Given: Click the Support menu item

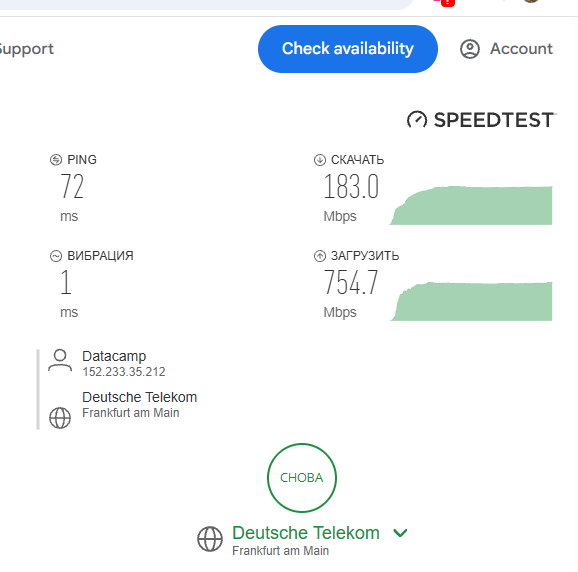Looking at the screenshot, I should [x=27, y=49].
